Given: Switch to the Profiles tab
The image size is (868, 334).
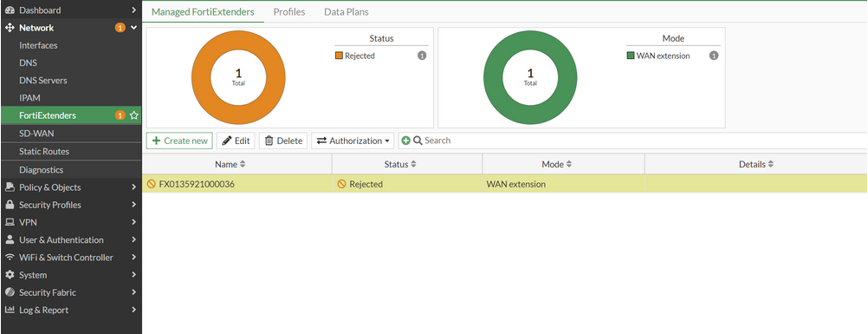Looking at the screenshot, I should click(x=289, y=11).
